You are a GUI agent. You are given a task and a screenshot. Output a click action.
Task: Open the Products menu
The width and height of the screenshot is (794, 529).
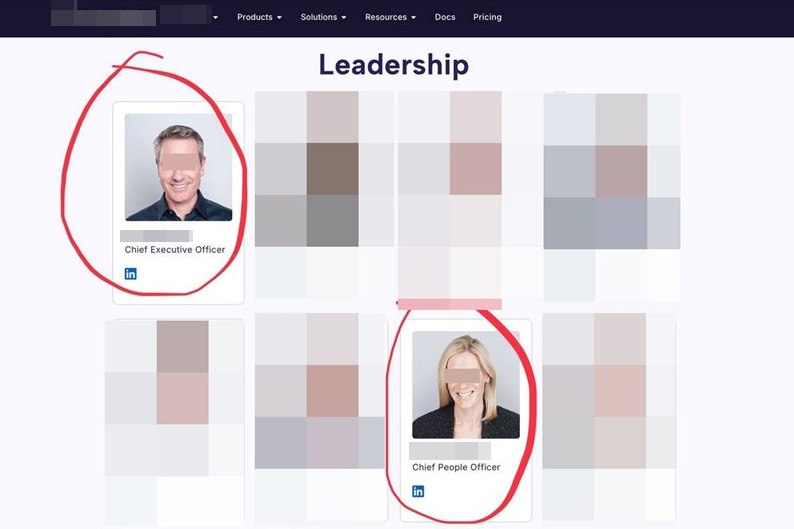[x=259, y=17]
